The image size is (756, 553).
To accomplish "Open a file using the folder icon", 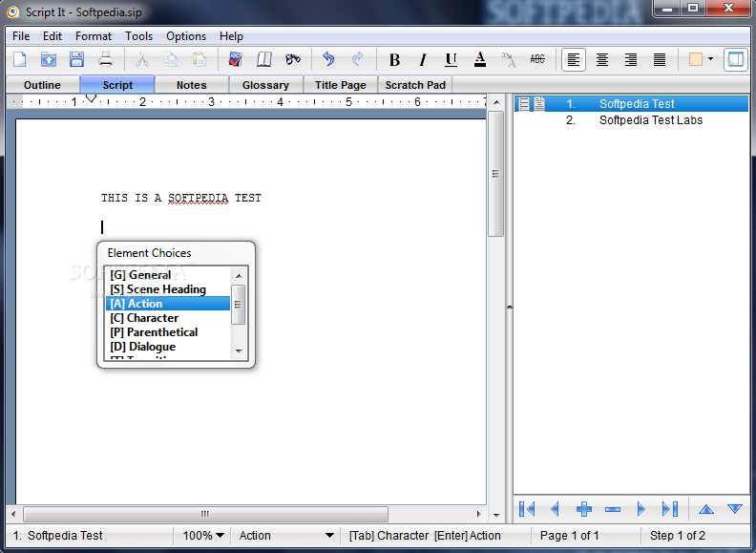I will 49,59.
